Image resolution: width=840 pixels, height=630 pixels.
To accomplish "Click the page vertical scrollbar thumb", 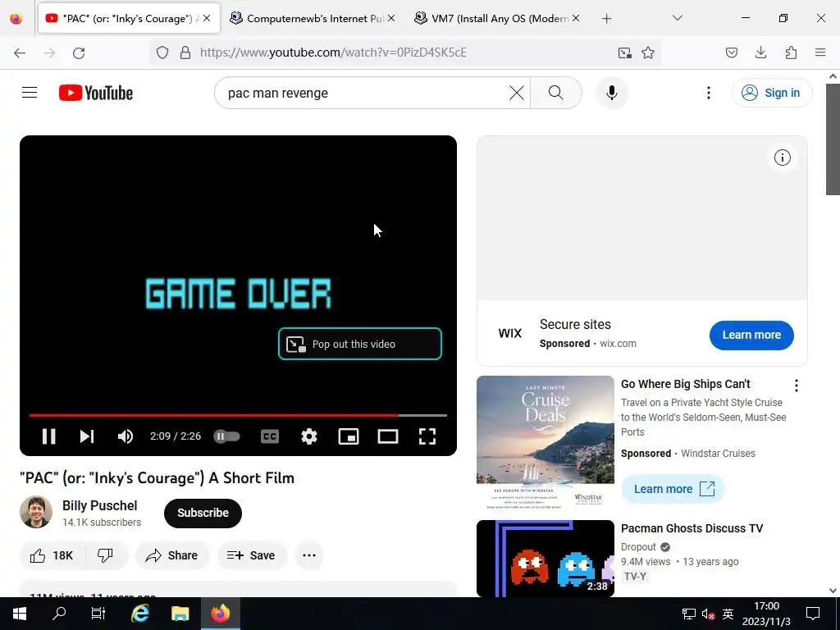I will [833, 139].
